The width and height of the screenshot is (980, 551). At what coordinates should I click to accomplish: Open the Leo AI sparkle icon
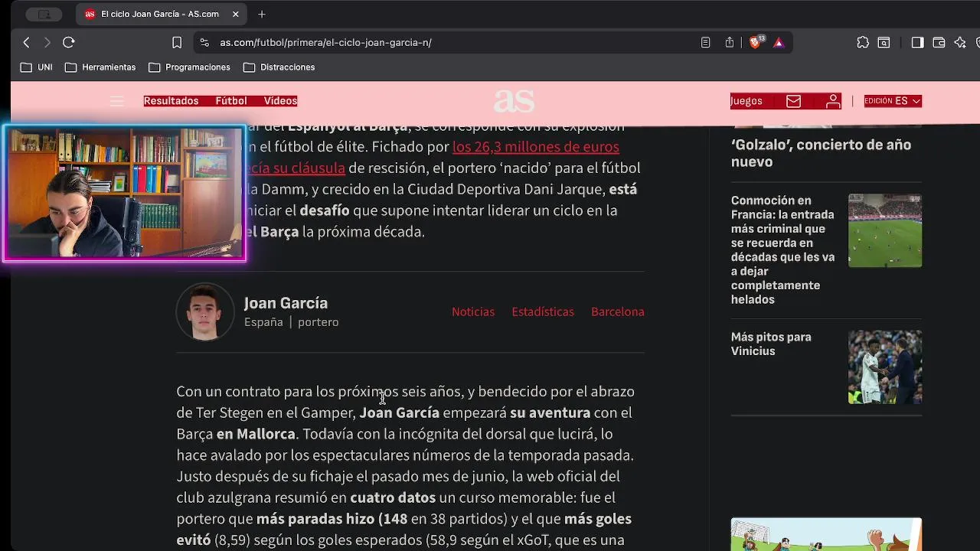(x=960, y=43)
